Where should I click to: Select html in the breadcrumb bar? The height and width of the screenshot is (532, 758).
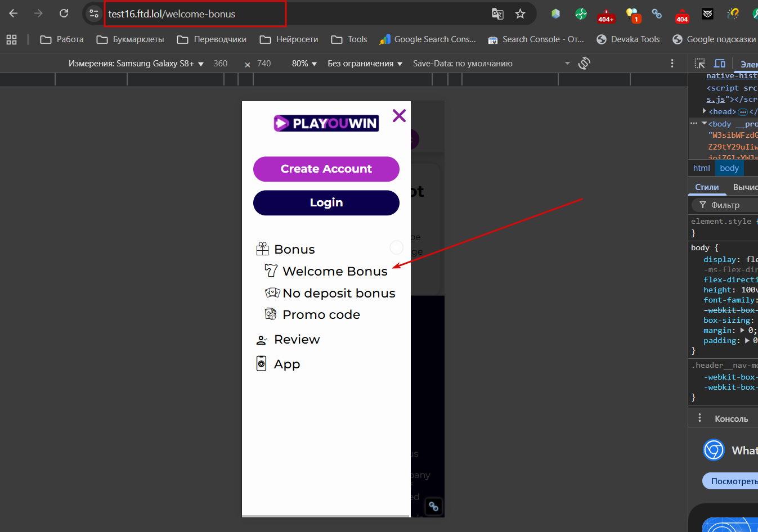coord(701,168)
